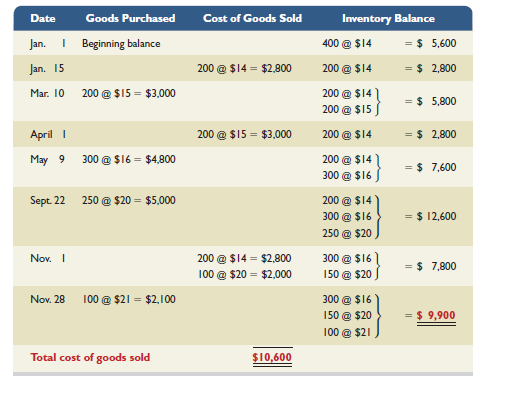Click the 250 @ $20 = $5,000 purchase
The height and width of the screenshot is (394, 508).
[129, 200]
